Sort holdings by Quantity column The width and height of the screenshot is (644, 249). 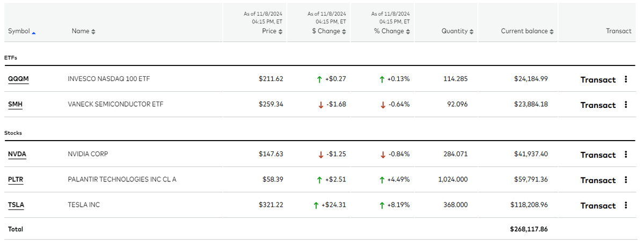458,31
